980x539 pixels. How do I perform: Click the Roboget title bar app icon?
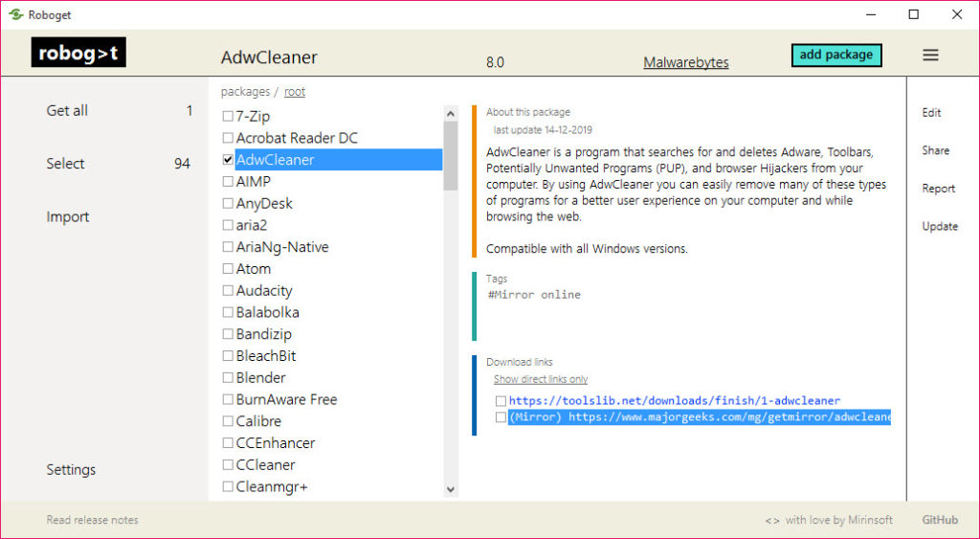pyautogui.click(x=15, y=14)
